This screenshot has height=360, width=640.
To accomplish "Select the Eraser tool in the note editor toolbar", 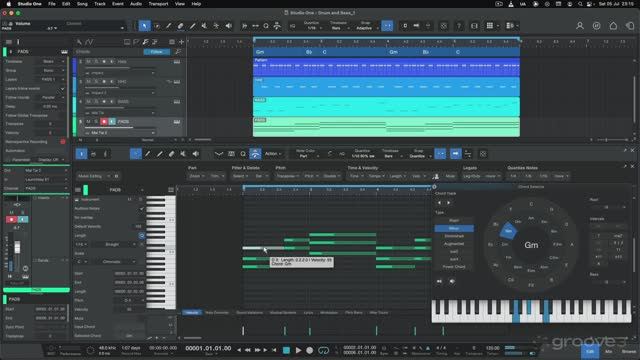I will (171, 154).
